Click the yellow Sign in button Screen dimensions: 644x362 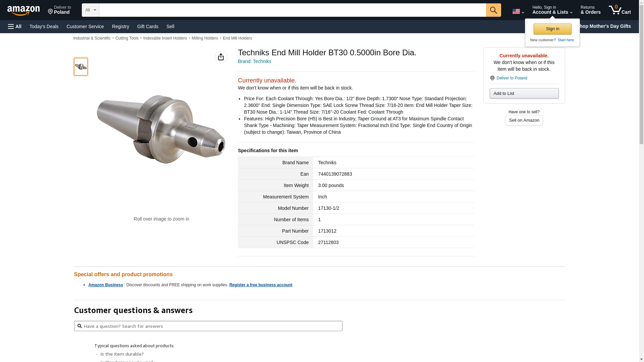tap(552, 29)
